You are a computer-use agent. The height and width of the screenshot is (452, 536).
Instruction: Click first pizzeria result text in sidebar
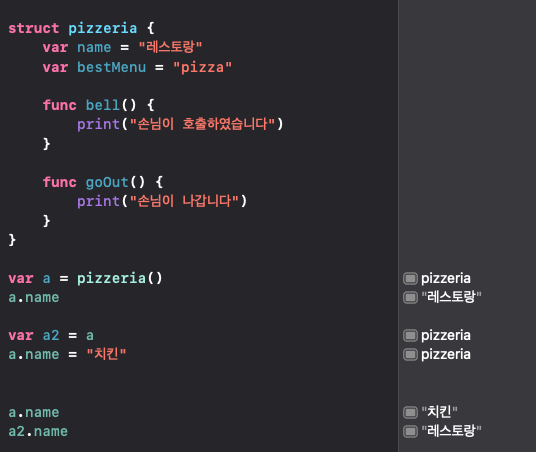point(446,279)
